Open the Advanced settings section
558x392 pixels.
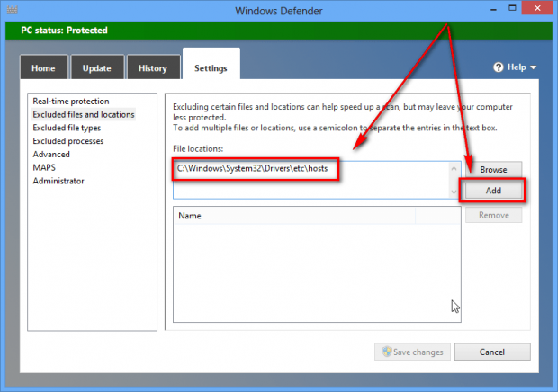51,155
